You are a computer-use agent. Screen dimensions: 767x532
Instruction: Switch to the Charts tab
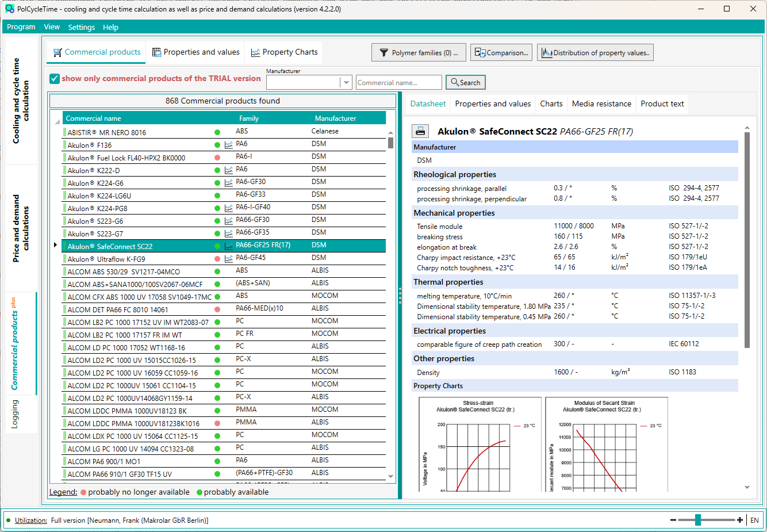[551, 104]
